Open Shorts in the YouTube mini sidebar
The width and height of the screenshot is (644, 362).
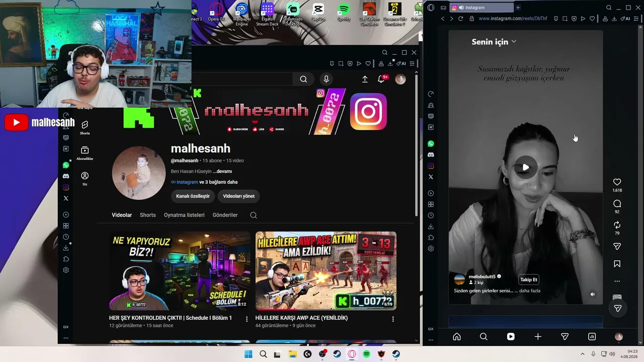85,127
